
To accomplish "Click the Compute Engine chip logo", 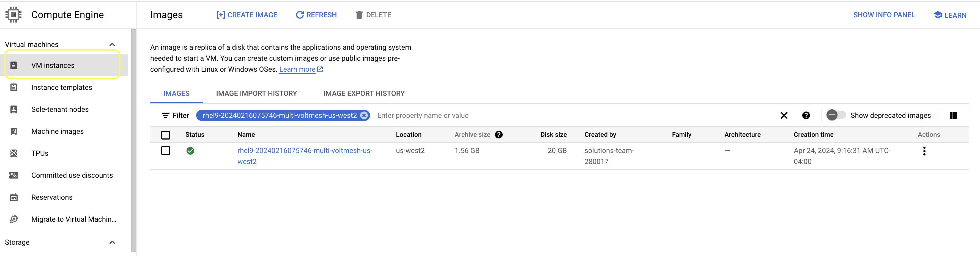I will tap(14, 15).
